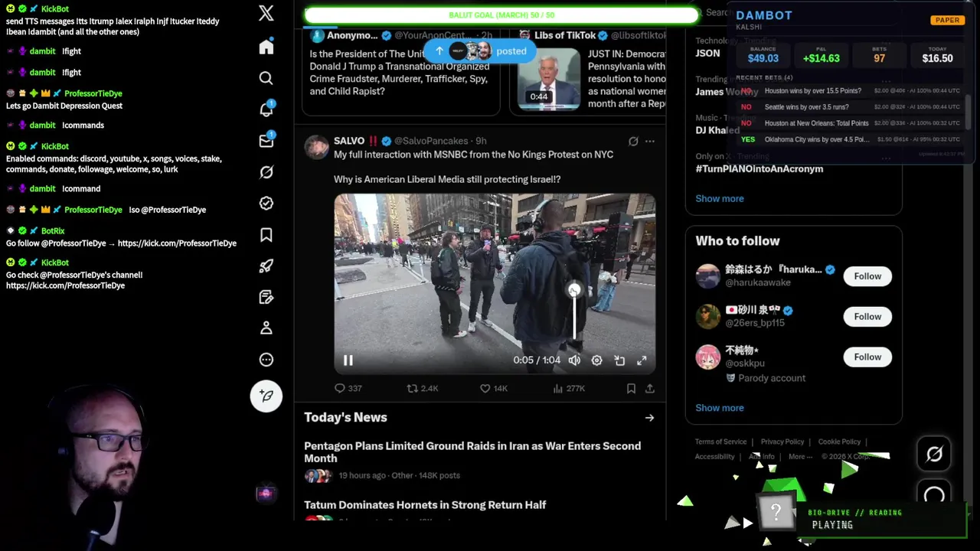The width and height of the screenshot is (980, 551).
Task: Follow the @harukaawake account
Action: pos(867,276)
